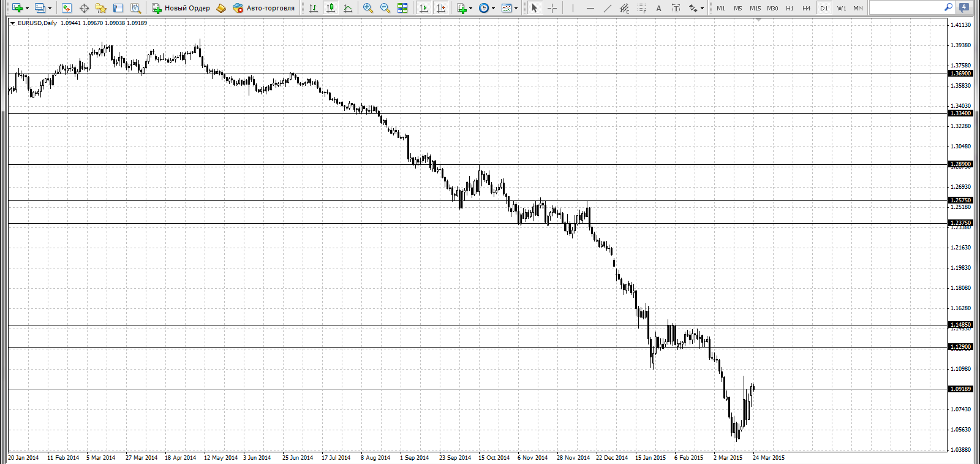
Task: Click the Новый Ордер button
Action: click(x=181, y=8)
